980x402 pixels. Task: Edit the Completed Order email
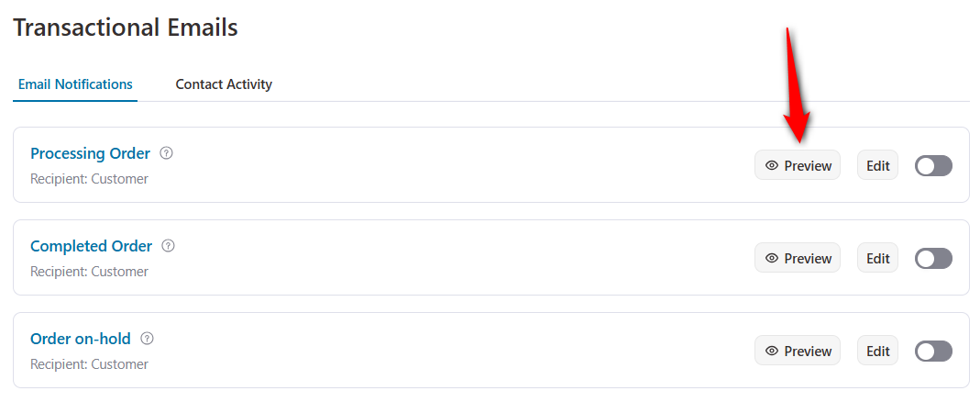click(x=877, y=258)
